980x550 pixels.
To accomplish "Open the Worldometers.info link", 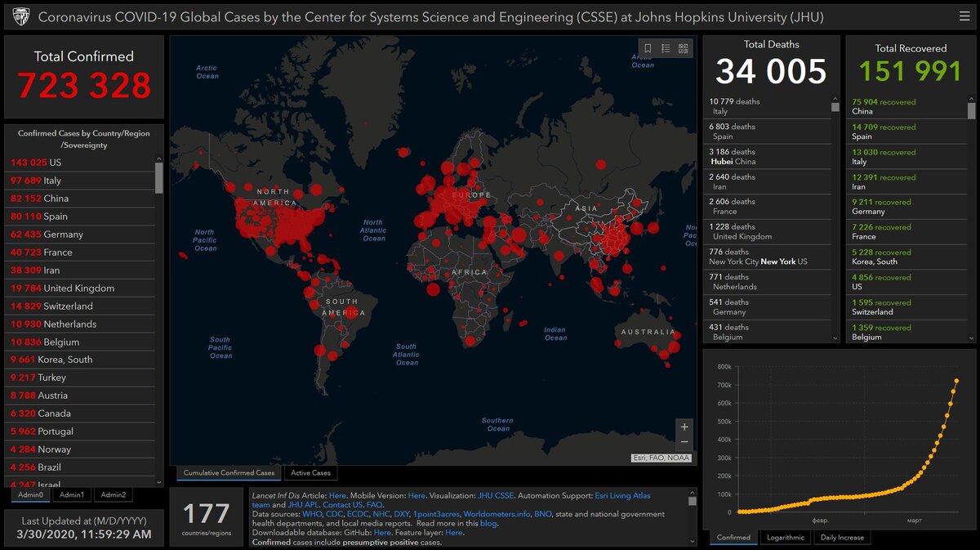I will [497, 514].
